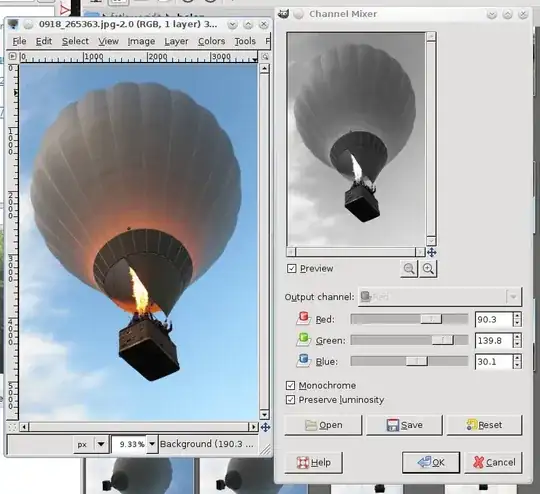Click the preview navigation cross-arrows icon
This screenshot has width=540, height=494.
(432, 253)
